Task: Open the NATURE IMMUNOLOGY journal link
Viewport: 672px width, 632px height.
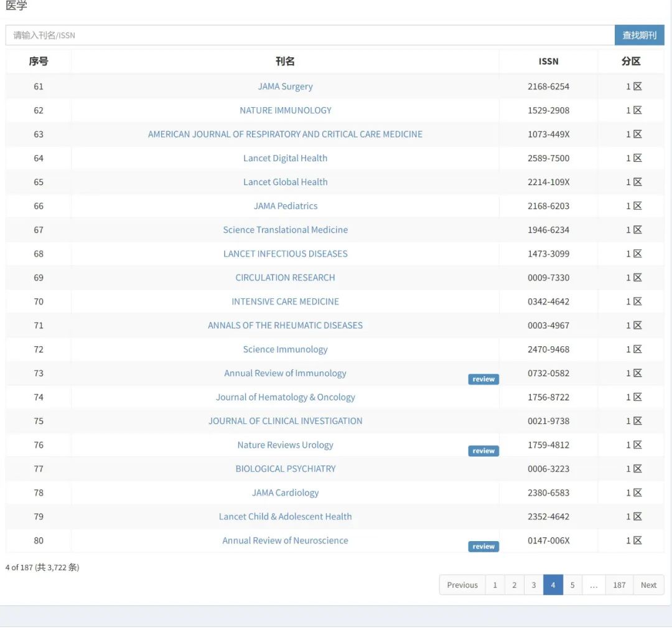Action: (285, 110)
